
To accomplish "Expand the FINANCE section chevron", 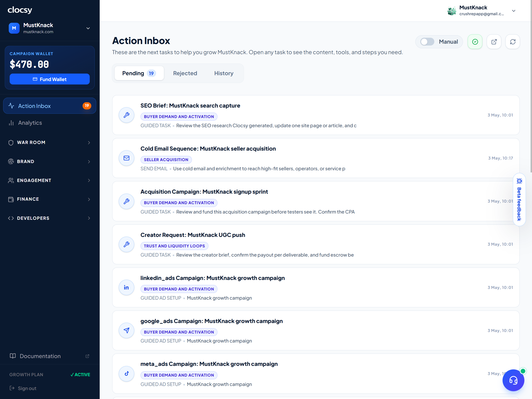I will pos(89,199).
